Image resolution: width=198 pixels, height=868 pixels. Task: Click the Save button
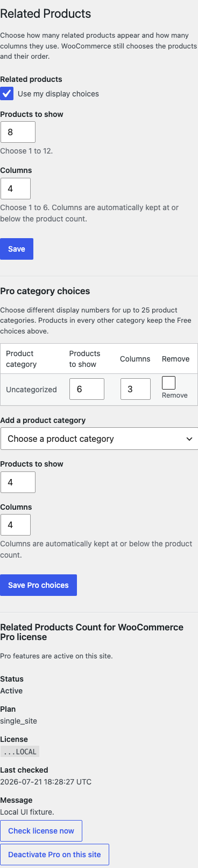17,249
